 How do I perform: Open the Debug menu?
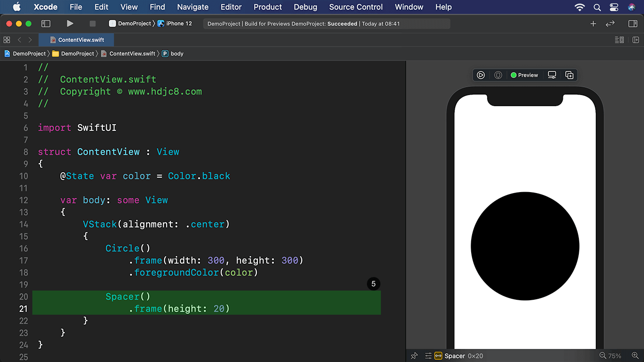coord(306,7)
